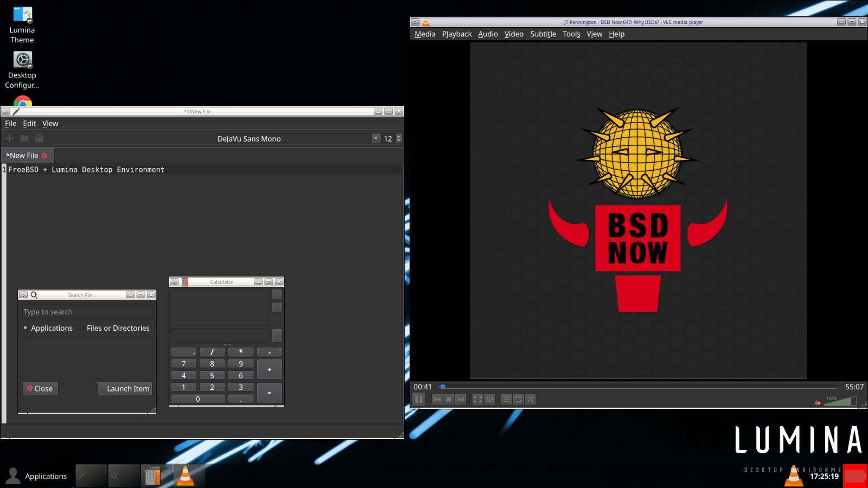
Task: Open the Calculator window menu button
Action: tap(174, 282)
